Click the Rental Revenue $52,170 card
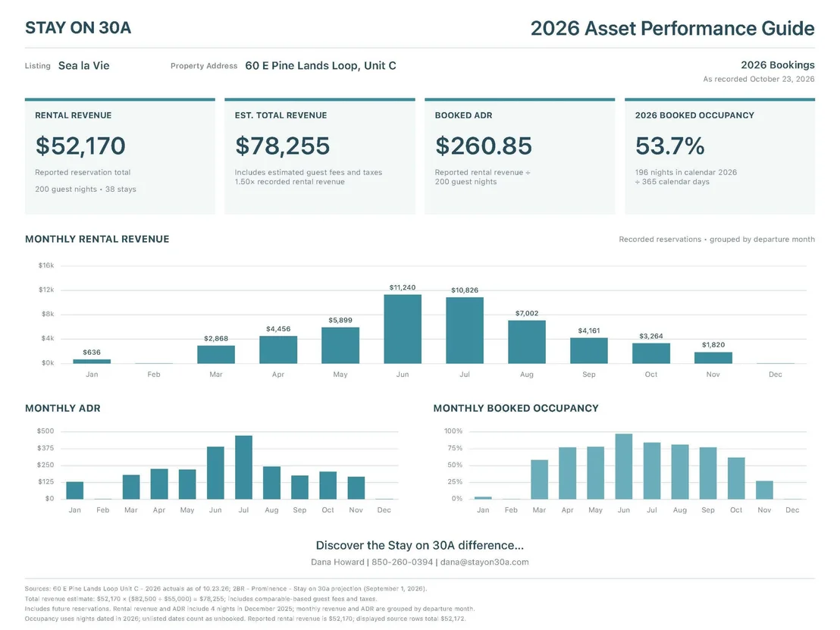The width and height of the screenshot is (840, 630). 120,156
